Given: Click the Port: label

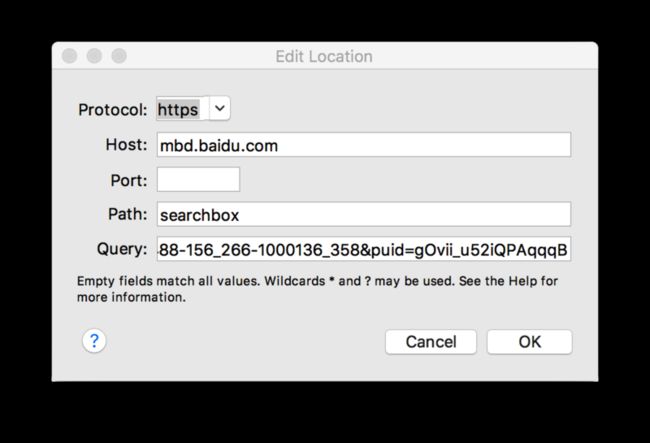Looking at the screenshot, I should (x=129, y=180).
